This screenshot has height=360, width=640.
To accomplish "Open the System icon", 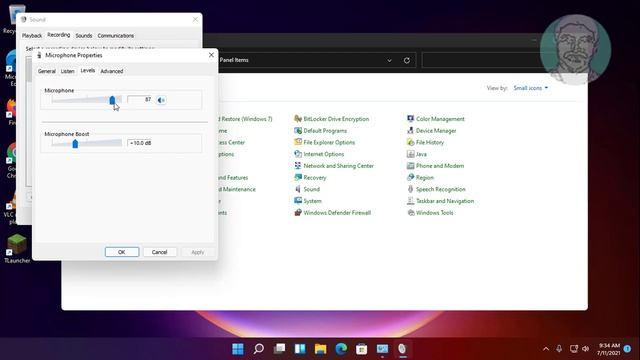I will click(298, 201).
